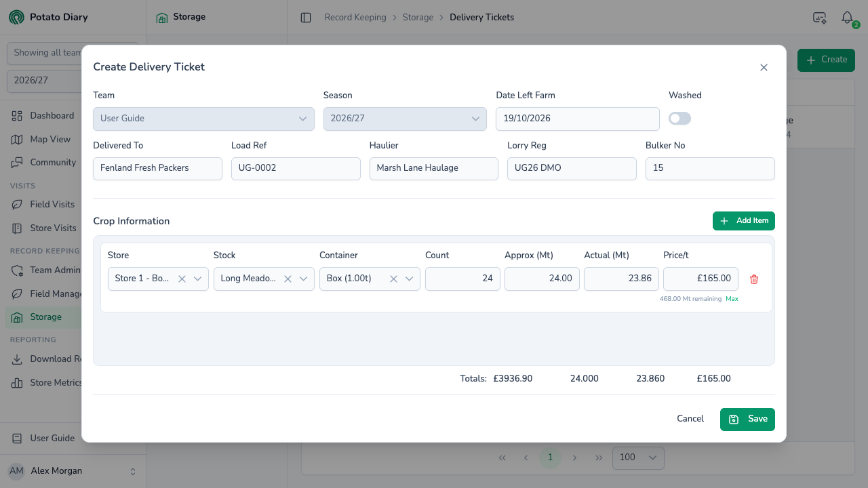Click the Field Management leaf icon
The height and width of the screenshot is (488, 868).
[x=18, y=294]
